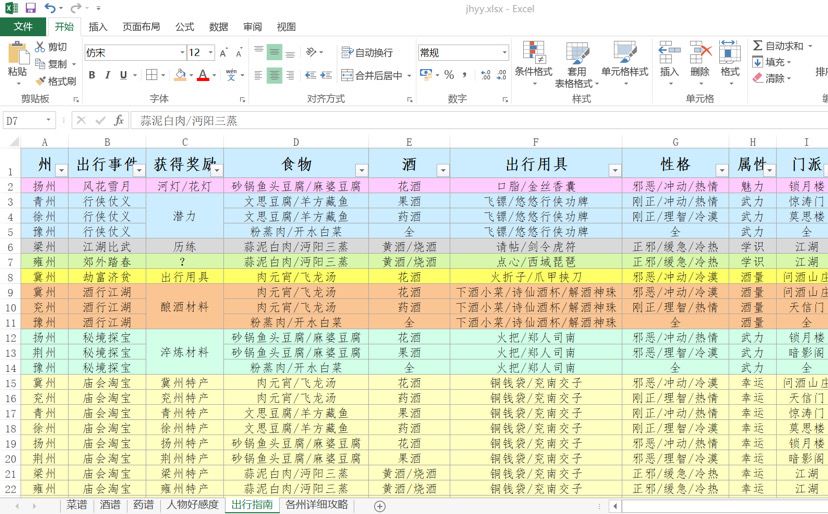Toggle Italic formatting

pos(108,75)
